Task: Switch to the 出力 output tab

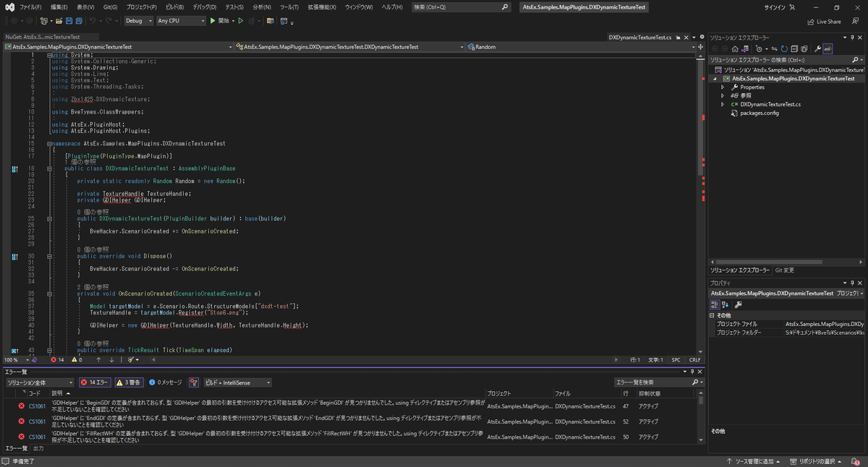Action: pyautogui.click(x=39, y=448)
